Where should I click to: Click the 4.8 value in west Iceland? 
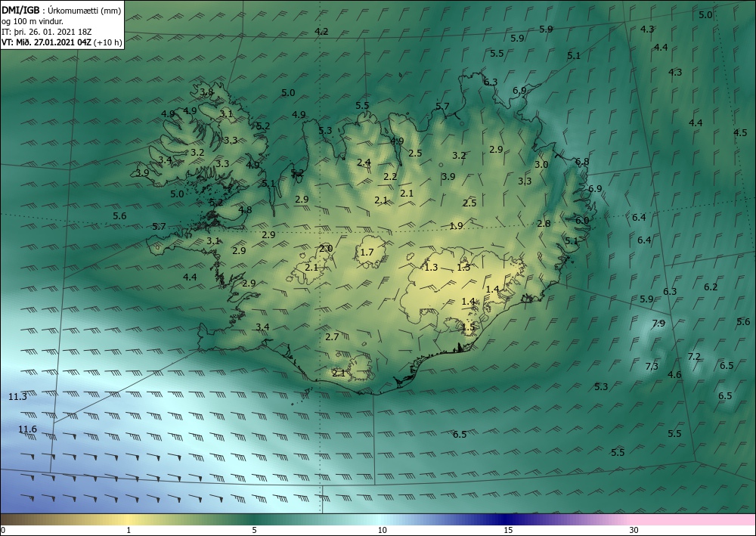point(245,209)
